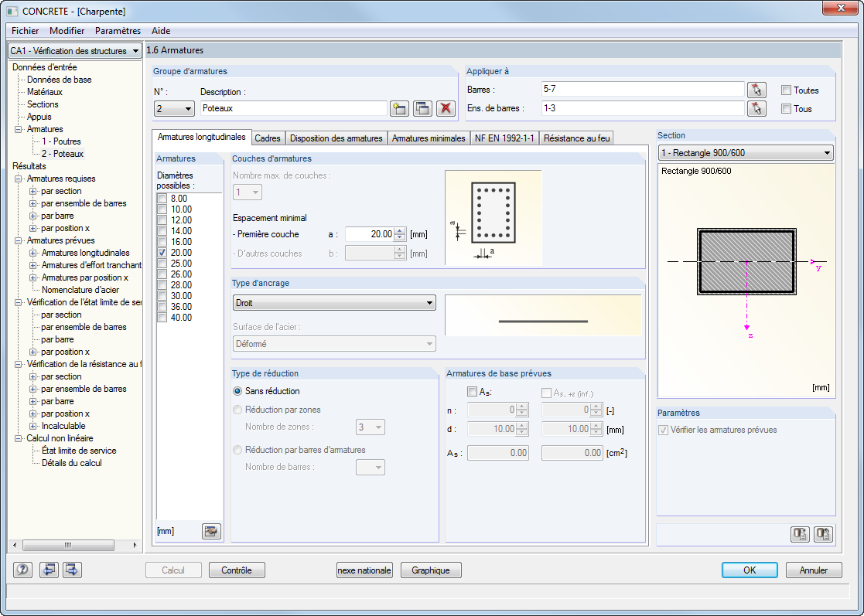Select Réduction par zones radio button
Viewport: 864px width, 616px height.
237,410
